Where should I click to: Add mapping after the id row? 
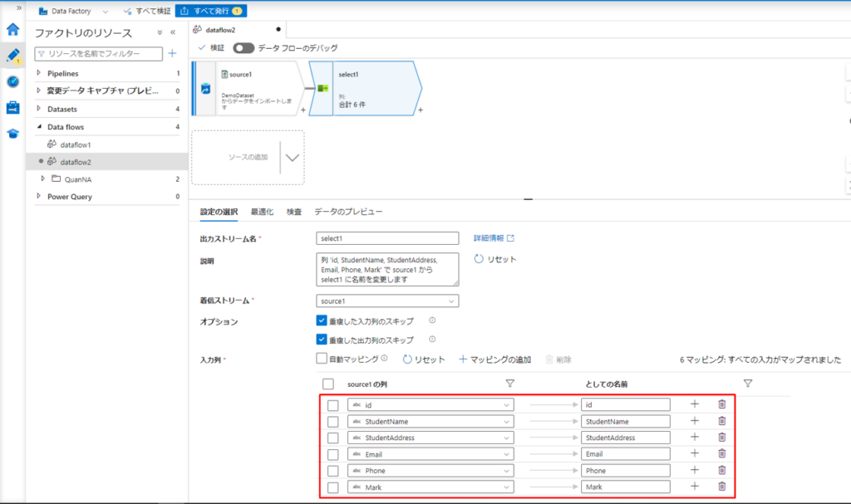(695, 404)
